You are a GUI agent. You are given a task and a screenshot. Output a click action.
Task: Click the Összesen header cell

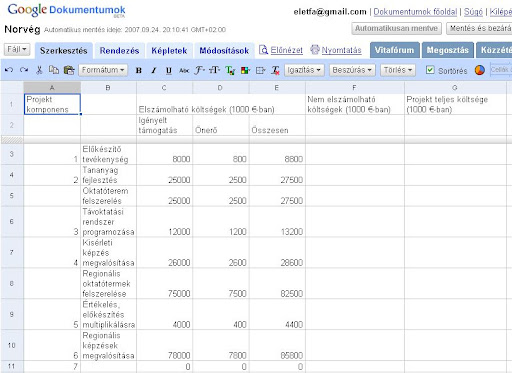tap(277, 125)
